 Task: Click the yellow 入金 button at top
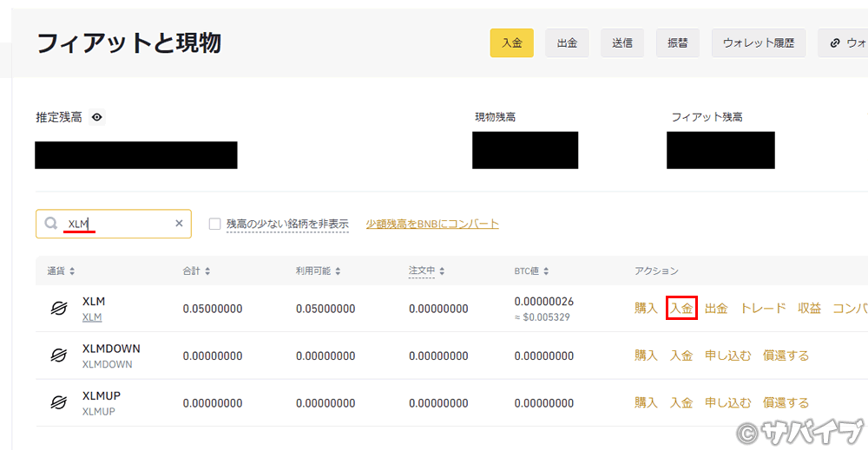(511, 43)
